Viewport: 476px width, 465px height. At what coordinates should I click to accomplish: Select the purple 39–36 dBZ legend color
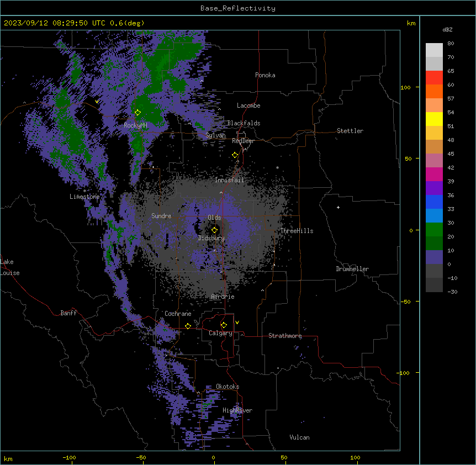(x=434, y=188)
